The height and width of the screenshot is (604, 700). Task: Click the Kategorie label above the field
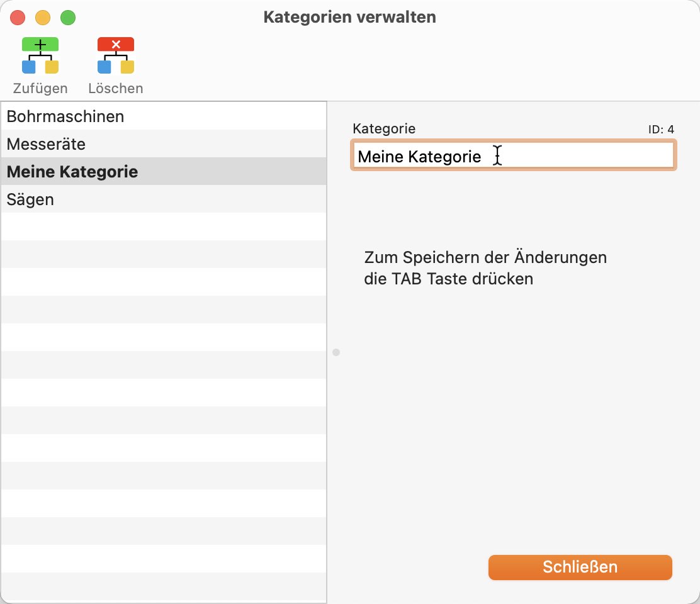[x=384, y=129]
